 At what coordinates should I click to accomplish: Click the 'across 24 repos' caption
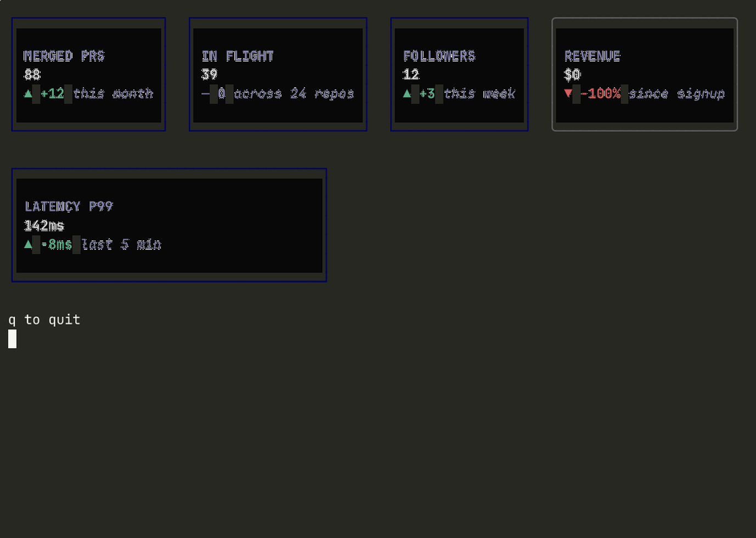(294, 94)
